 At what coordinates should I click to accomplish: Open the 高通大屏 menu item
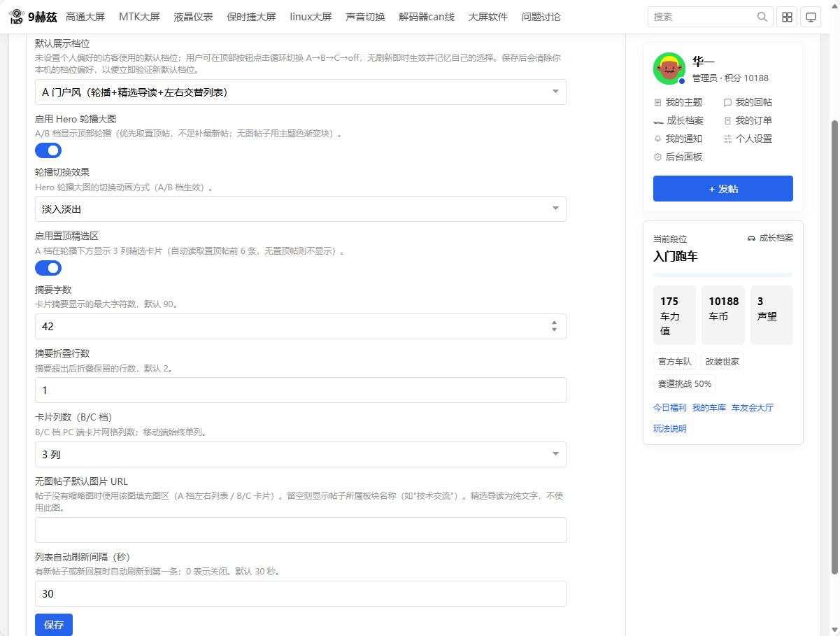[85, 17]
